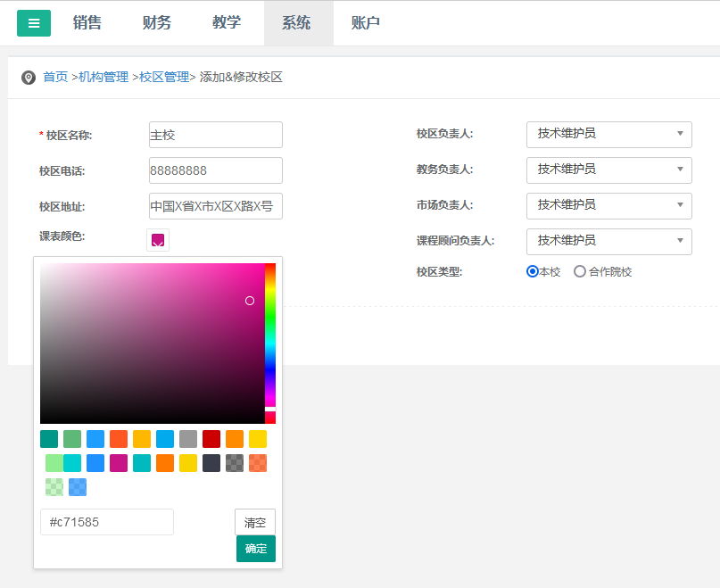Click the hue slider handle
This screenshot has width=720, height=588.
tap(270, 409)
